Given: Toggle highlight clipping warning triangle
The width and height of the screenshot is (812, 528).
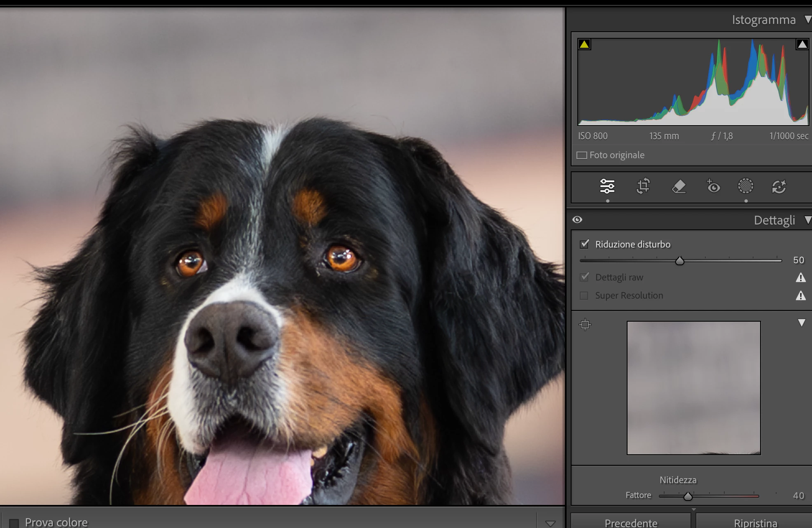Looking at the screenshot, I should pos(802,44).
